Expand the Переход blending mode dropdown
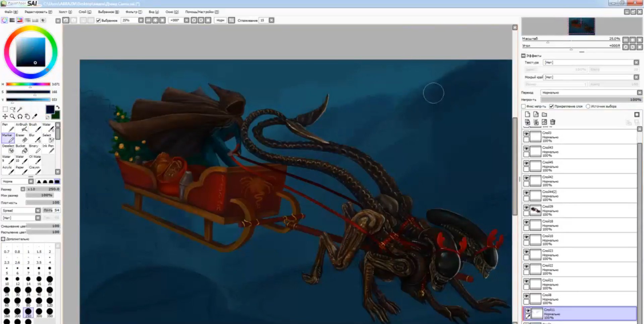Screen dimensions: 644x324 click(639, 92)
